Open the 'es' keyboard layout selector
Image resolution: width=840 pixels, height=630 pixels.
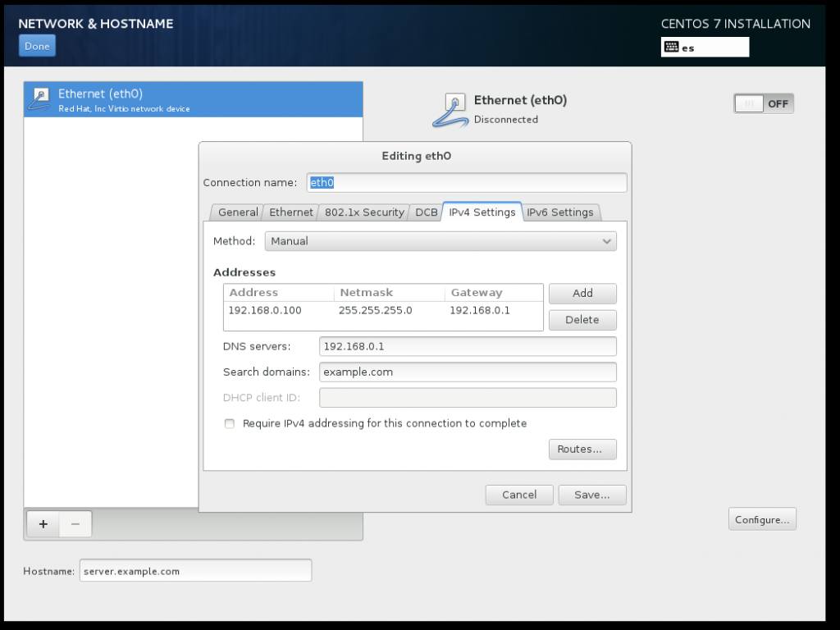pos(705,47)
